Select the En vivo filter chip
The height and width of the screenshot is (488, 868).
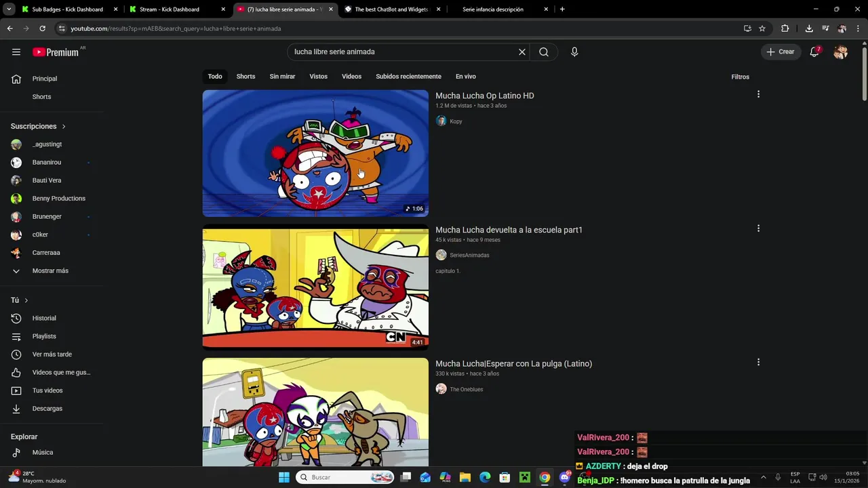(466, 77)
